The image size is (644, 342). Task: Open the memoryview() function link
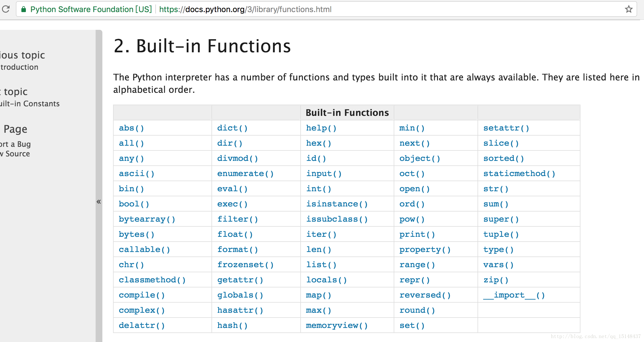tap(337, 326)
